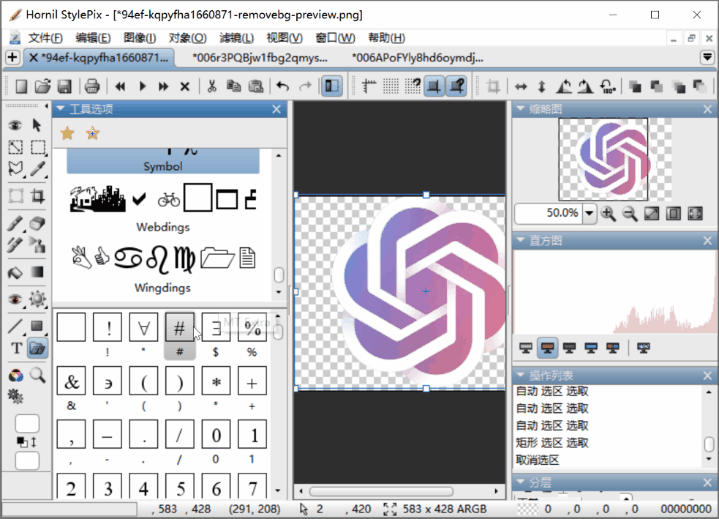
Task: Select the highlighted Symbol font set
Action: [x=163, y=160]
